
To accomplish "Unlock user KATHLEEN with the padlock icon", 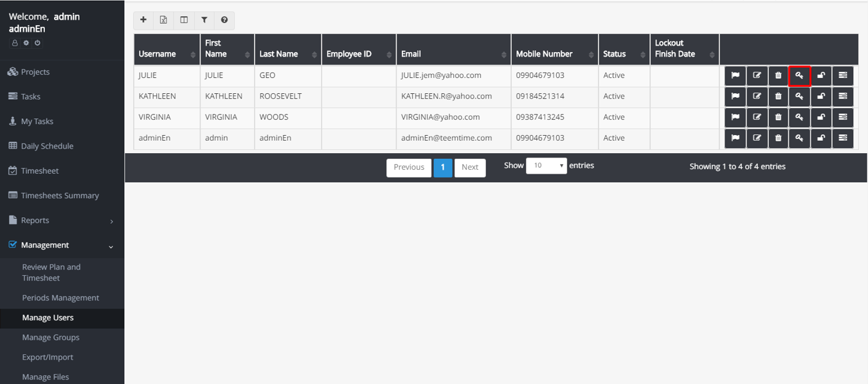I will 821,96.
